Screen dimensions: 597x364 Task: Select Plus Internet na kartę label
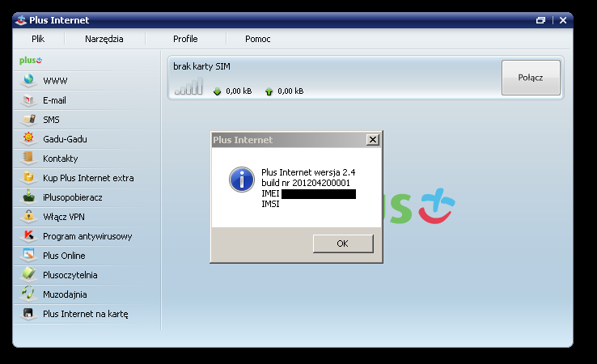pyautogui.click(x=86, y=314)
